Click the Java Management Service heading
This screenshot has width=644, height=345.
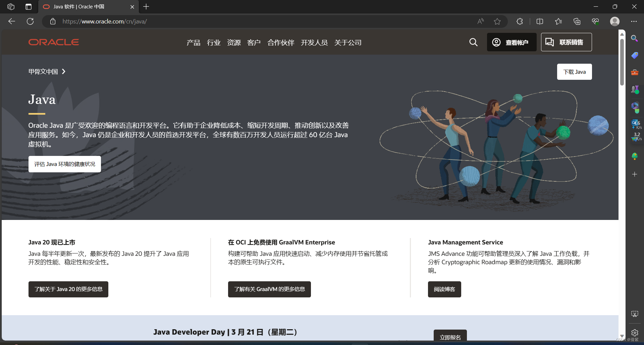(x=465, y=242)
